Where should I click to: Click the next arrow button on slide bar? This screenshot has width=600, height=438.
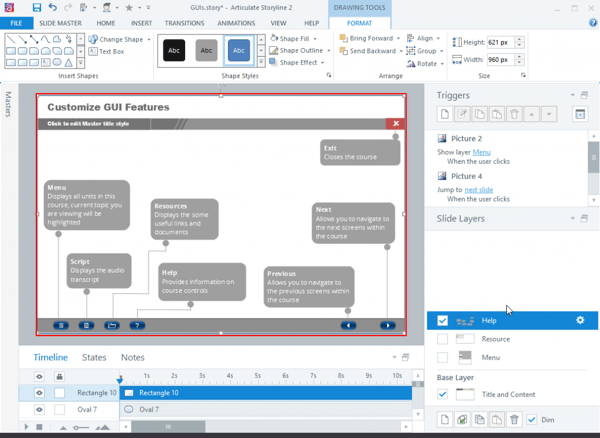pos(388,326)
